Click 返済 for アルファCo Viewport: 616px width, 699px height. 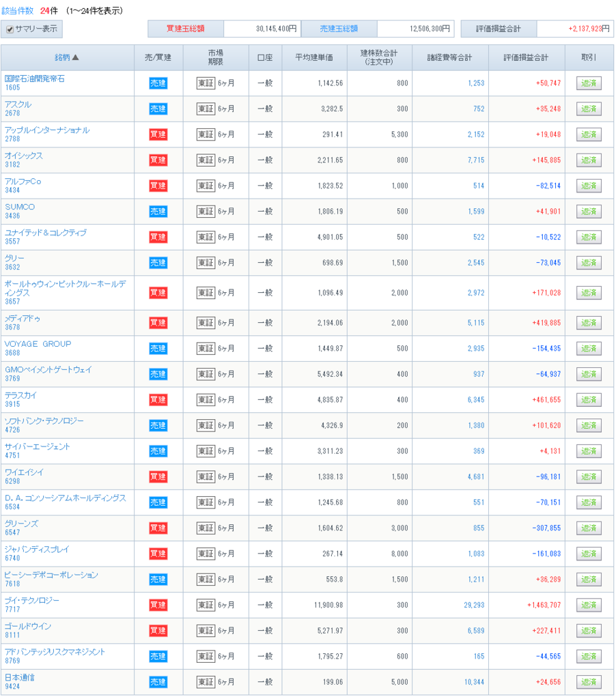coord(589,186)
